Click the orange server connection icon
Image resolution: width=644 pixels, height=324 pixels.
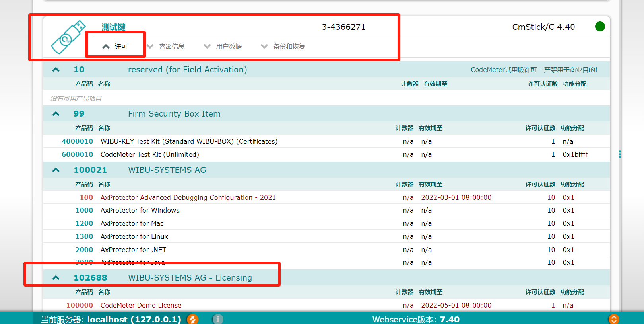point(193,319)
